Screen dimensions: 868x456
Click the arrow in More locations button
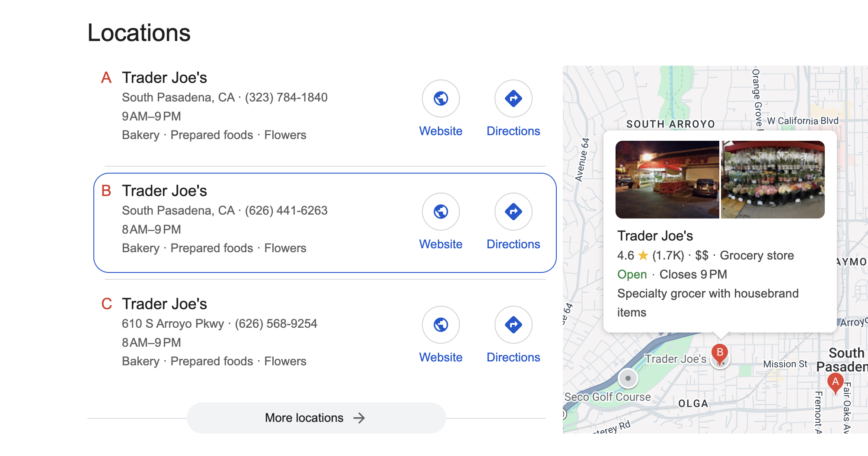point(359,418)
